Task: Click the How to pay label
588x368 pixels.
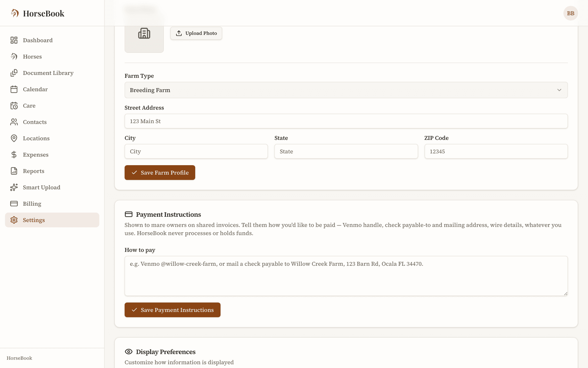Action: (140, 250)
